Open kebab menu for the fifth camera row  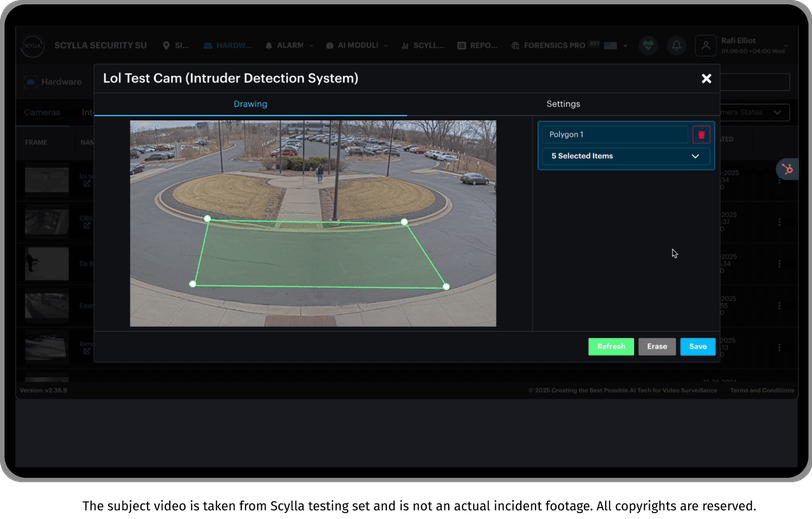779,348
